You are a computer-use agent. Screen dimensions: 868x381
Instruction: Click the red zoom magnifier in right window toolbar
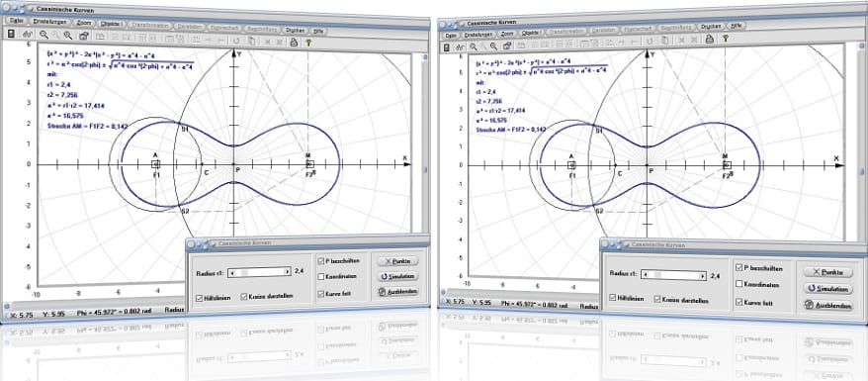click(x=493, y=46)
